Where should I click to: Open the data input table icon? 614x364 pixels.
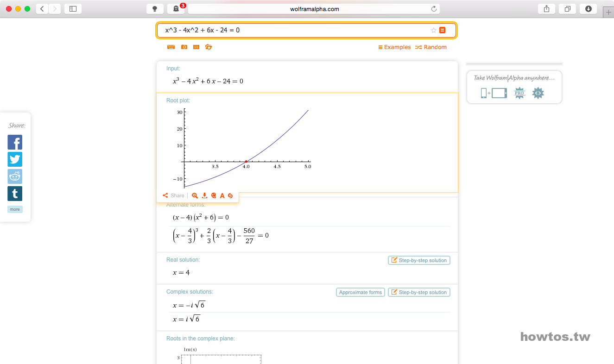[196, 47]
